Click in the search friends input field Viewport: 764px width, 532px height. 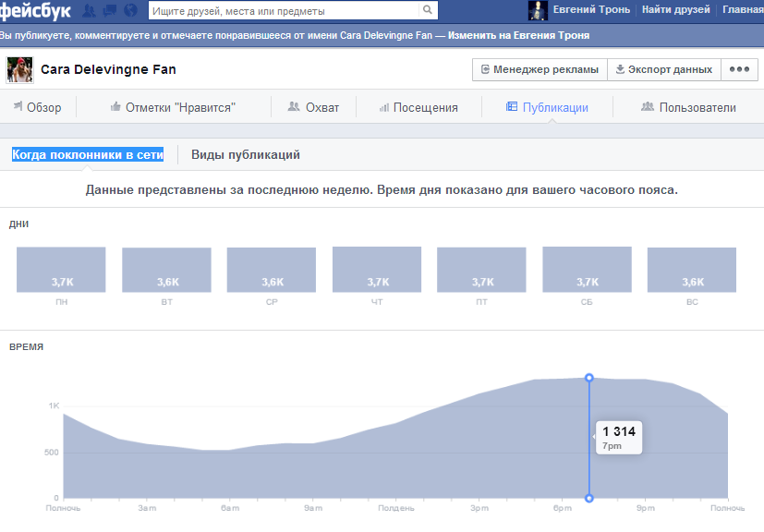286,10
